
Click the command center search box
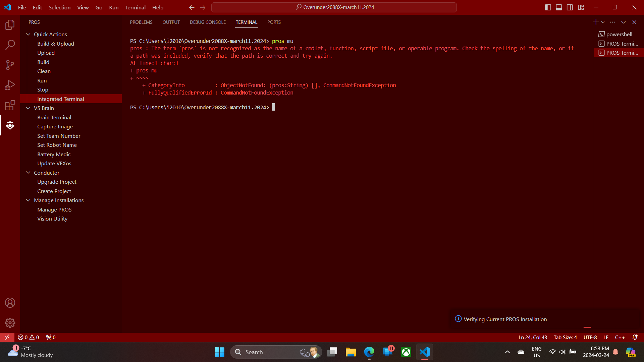(334, 7)
